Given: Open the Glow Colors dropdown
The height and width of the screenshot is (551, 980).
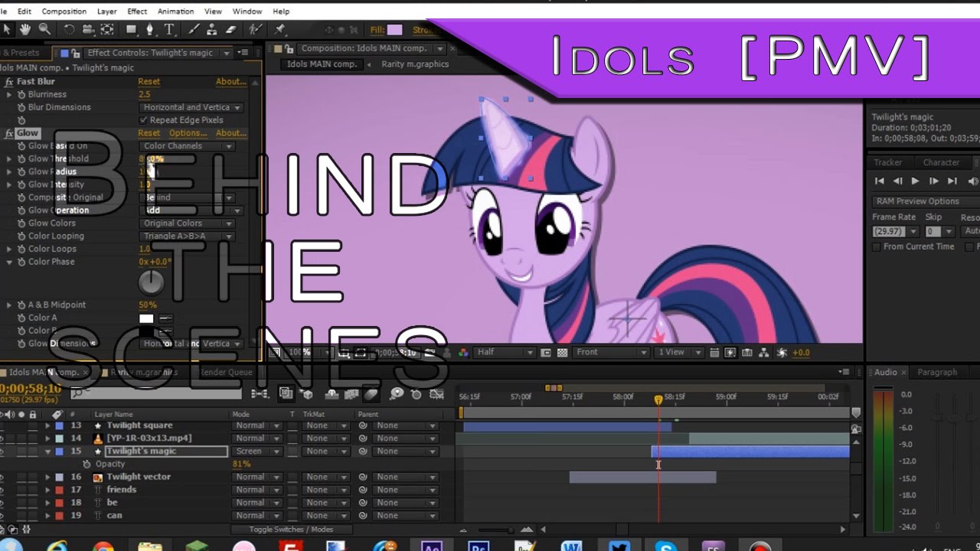Looking at the screenshot, I should click(188, 223).
